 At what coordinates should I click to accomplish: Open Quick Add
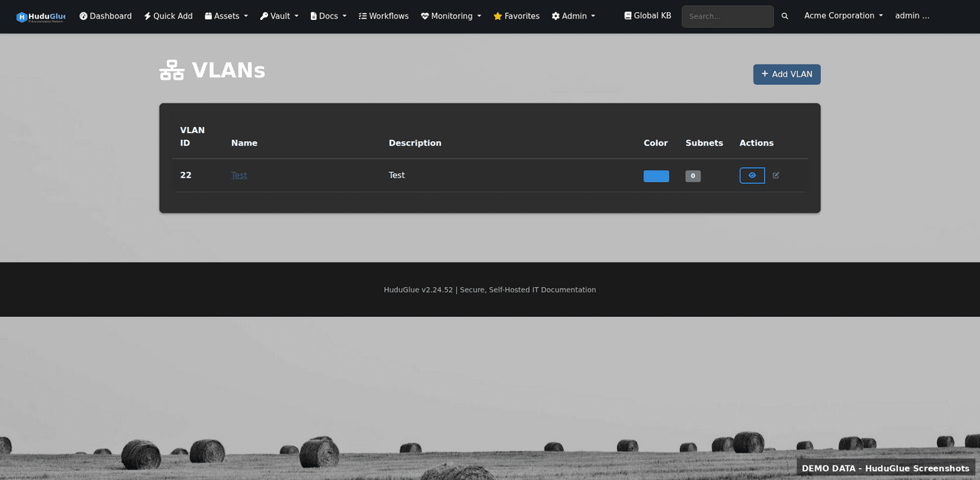168,16
